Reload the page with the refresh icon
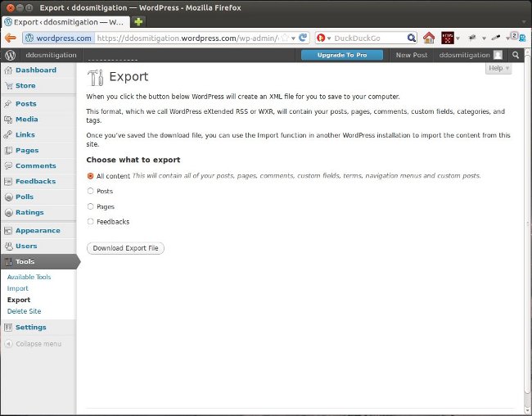The image size is (532, 416). (x=303, y=38)
